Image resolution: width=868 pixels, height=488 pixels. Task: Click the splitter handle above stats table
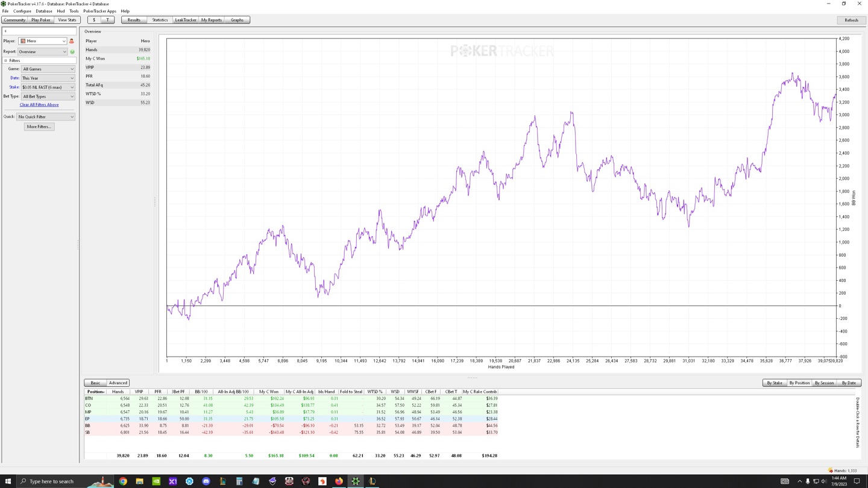point(472,378)
